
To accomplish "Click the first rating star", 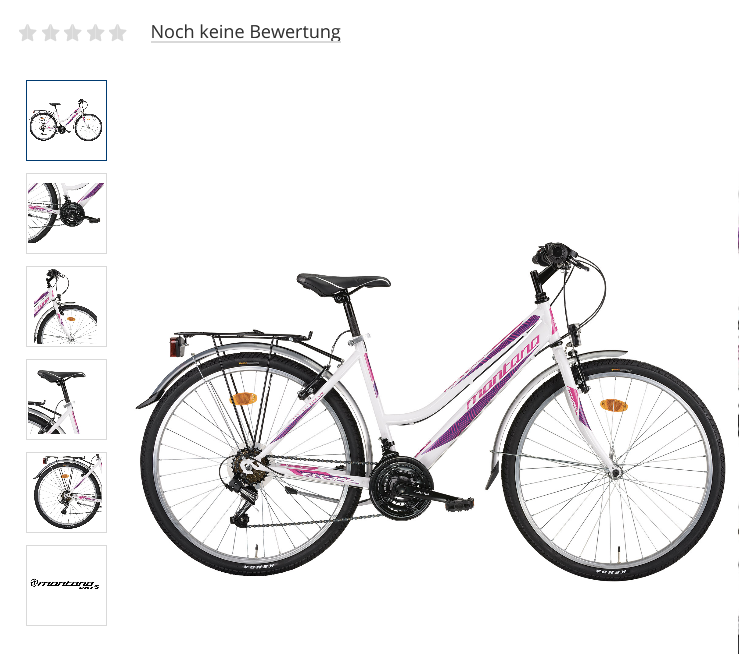I will pos(27,33).
